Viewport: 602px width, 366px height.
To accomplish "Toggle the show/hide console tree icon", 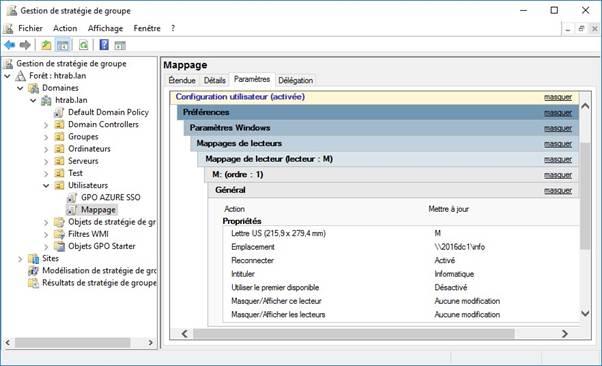I will coord(63,45).
